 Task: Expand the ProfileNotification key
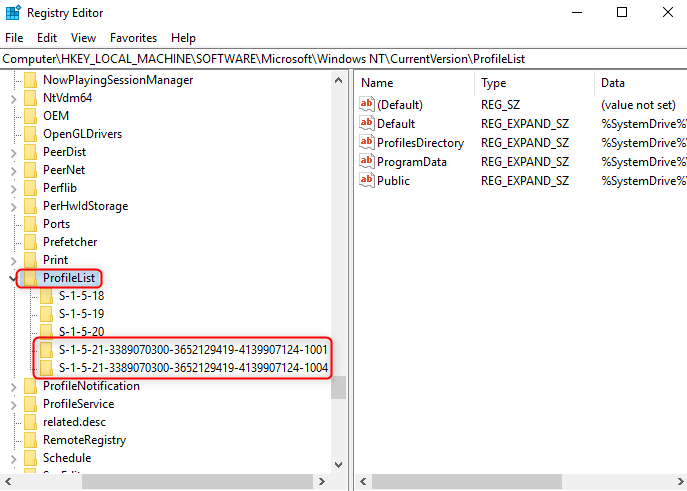12,386
